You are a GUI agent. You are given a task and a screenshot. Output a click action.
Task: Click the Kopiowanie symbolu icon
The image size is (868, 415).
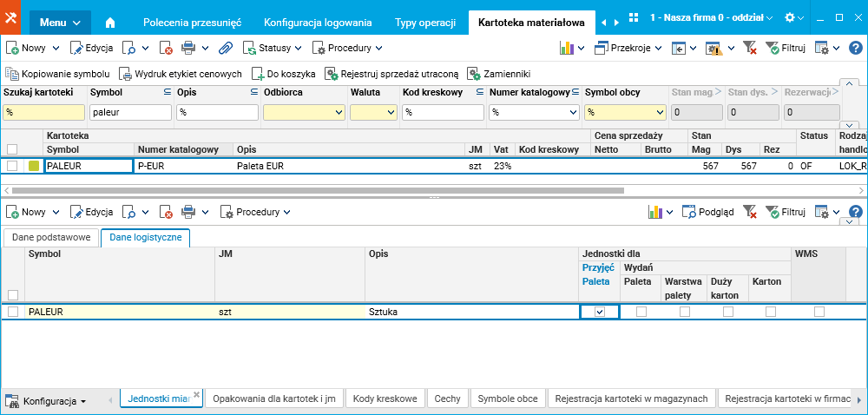coord(12,75)
